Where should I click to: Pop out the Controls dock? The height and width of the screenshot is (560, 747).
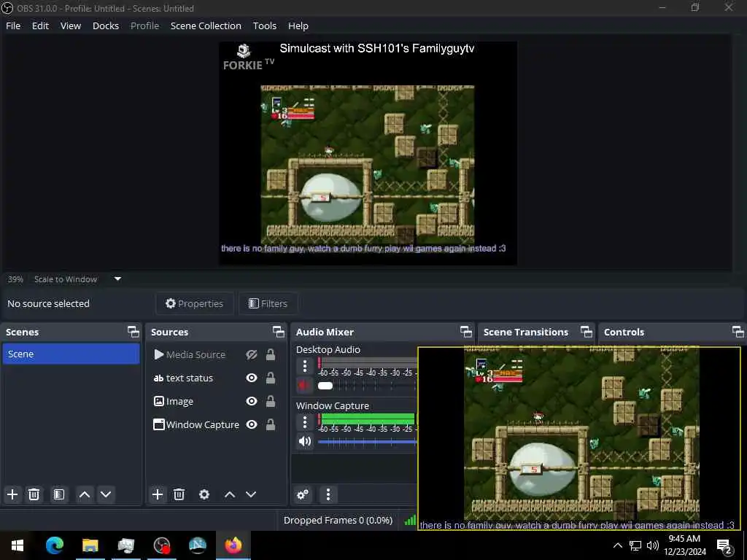point(738,332)
